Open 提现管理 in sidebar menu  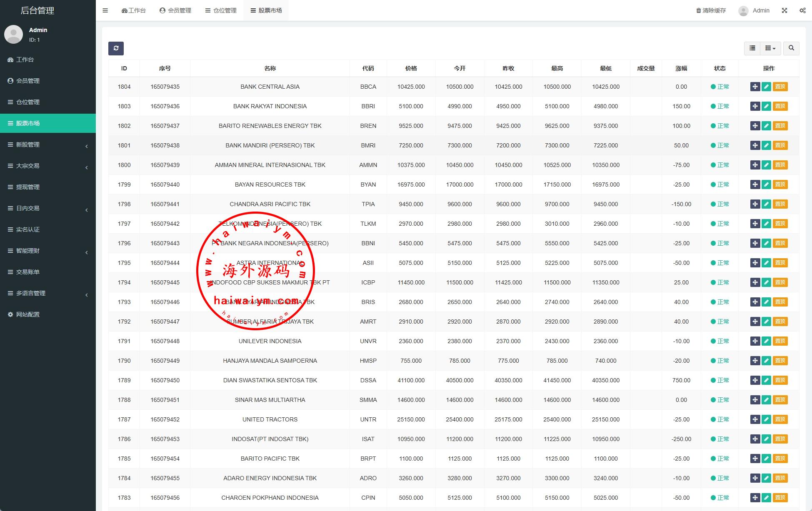point(28,187)
